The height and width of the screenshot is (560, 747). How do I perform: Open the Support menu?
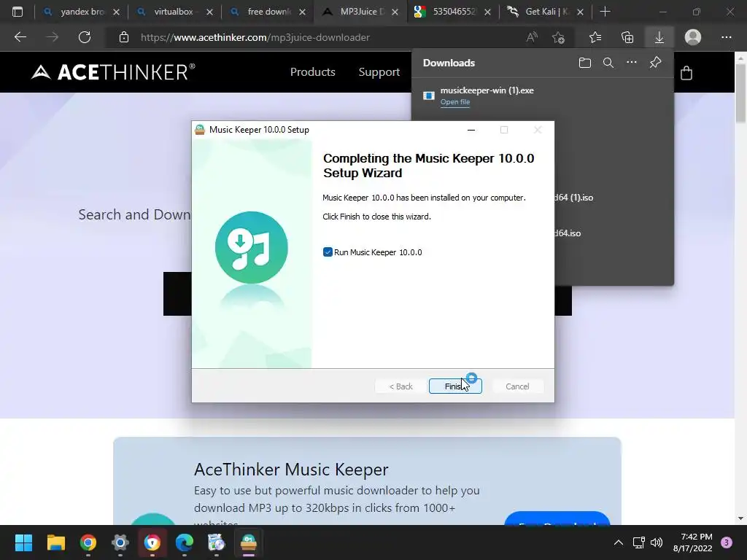click(x=379, y=72)
